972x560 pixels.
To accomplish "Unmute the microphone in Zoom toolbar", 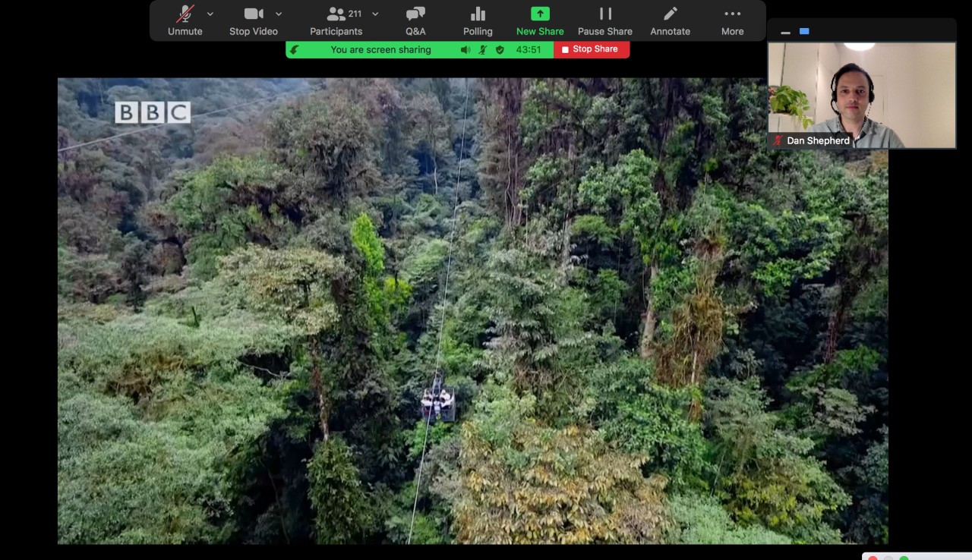I will pos(185,21).
